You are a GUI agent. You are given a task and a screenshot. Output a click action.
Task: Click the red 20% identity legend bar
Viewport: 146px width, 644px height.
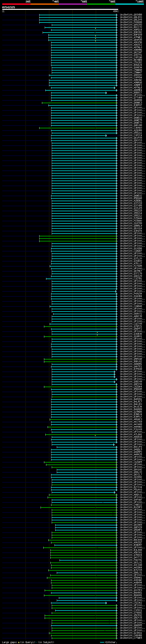(x=16, y=4)
